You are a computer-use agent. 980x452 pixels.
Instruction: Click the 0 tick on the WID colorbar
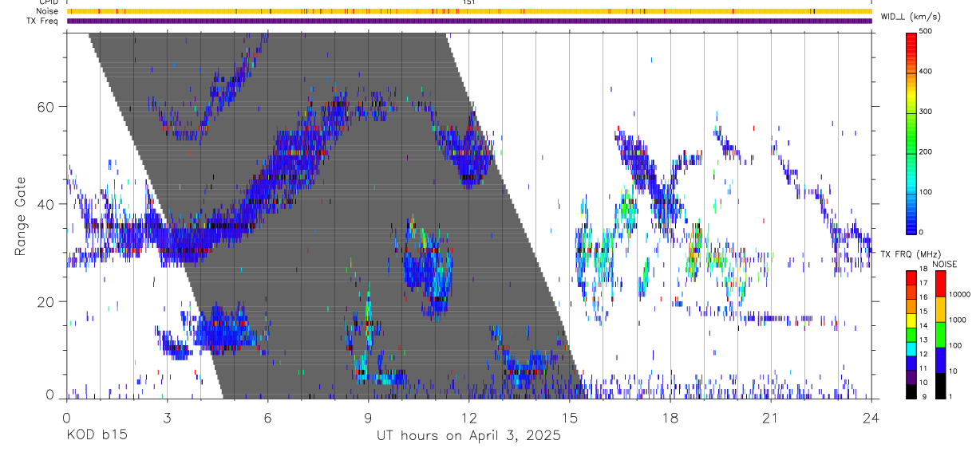tap(923, 232)
